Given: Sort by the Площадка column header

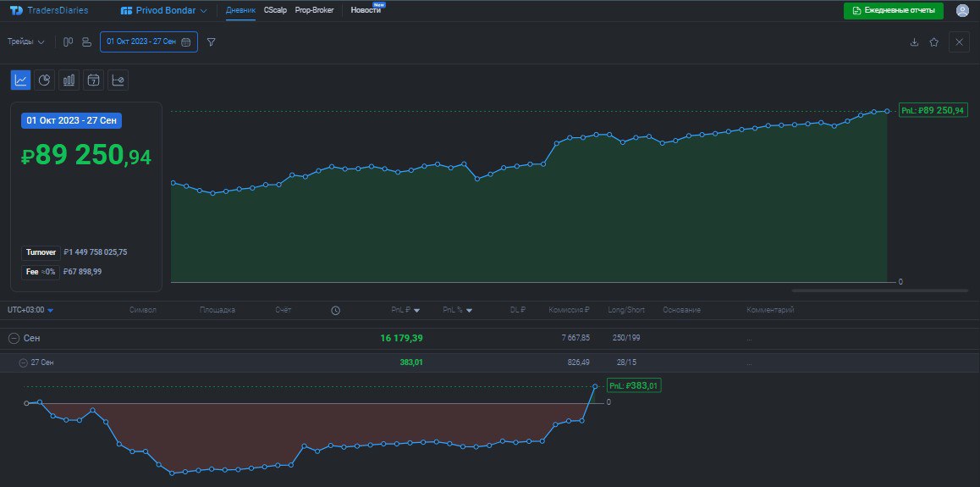Looking at the screenshot, I should click(x=217, y=310).
